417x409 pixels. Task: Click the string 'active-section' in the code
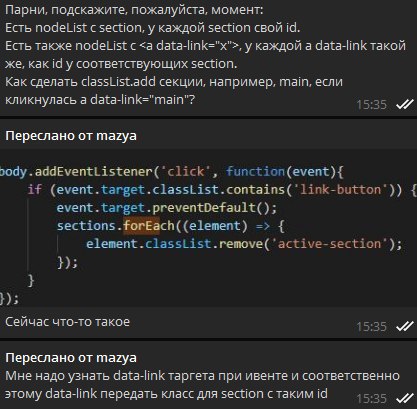pos(329,244)
